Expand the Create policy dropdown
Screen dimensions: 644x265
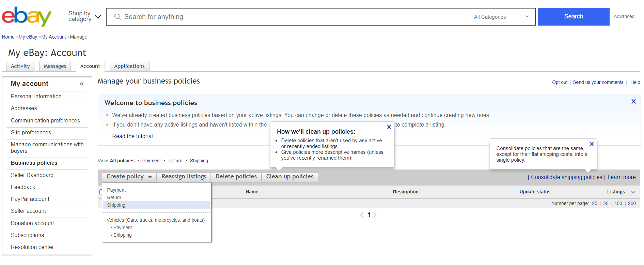point(129,177)
